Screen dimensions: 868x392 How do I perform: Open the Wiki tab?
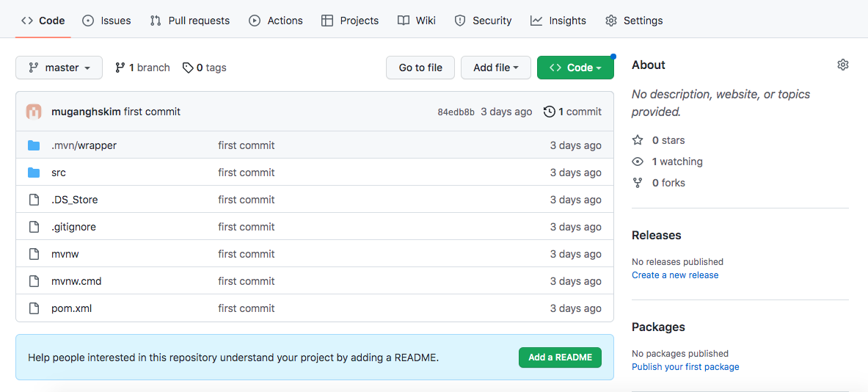[x=416, y=21]
